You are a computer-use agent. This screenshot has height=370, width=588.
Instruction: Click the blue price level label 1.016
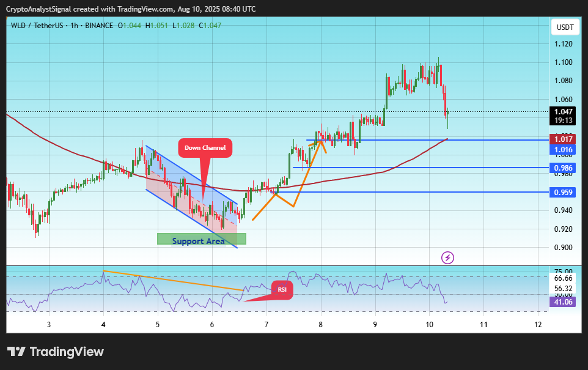[563, 150]
